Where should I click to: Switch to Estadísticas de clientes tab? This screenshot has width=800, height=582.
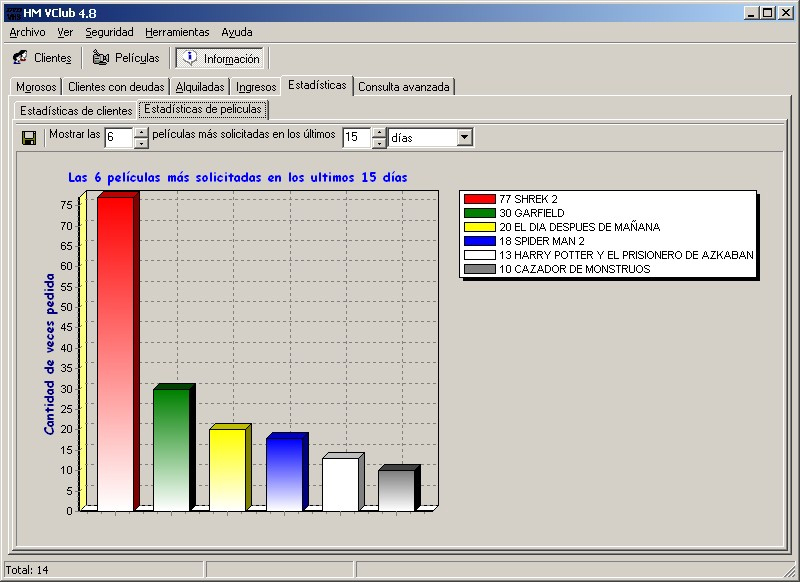point(75,110)
